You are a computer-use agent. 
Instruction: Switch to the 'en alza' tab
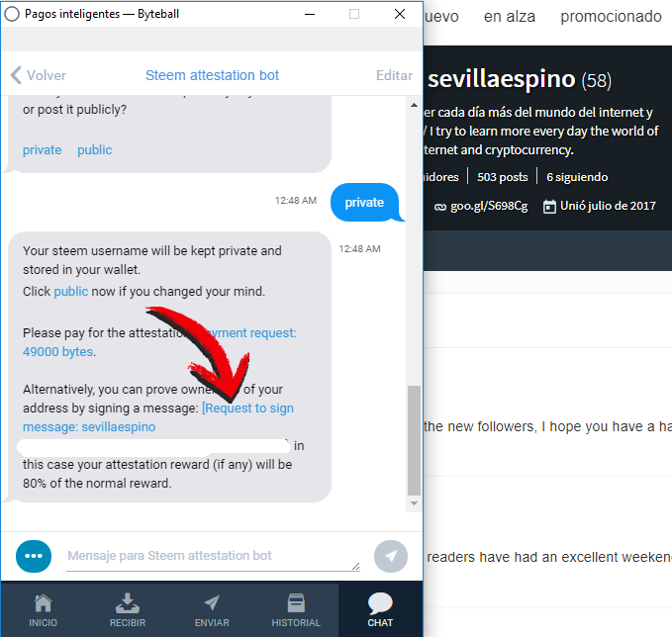coord(509,16)
